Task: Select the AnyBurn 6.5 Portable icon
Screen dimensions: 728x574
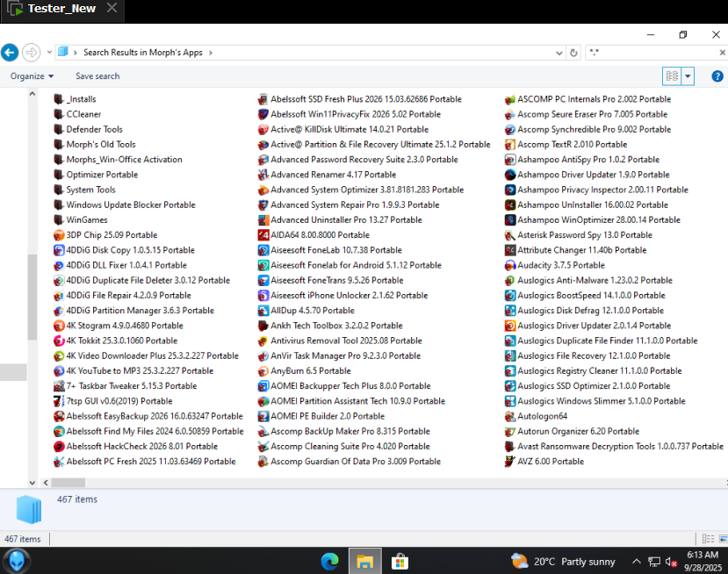Action: coord(263,370)
